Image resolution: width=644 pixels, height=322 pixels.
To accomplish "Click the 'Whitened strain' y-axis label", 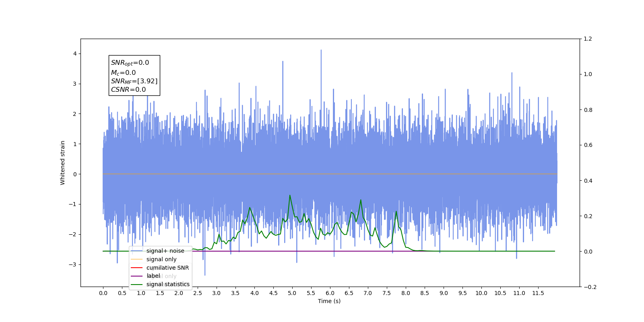I will pos(62,163).
